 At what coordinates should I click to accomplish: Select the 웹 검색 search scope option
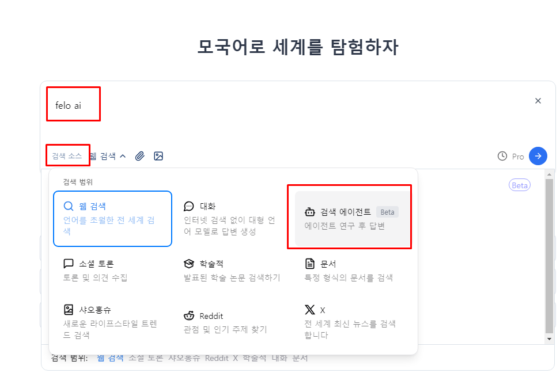click(112, 219)
